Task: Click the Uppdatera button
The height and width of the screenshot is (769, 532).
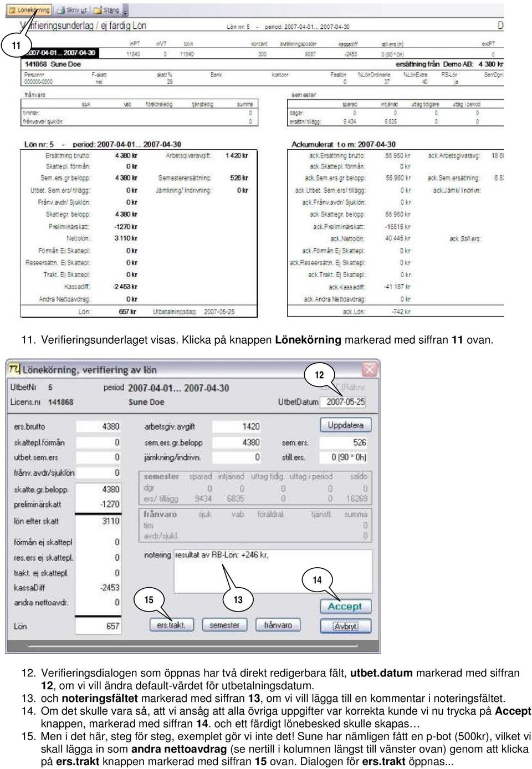Action: coord(346,425)
